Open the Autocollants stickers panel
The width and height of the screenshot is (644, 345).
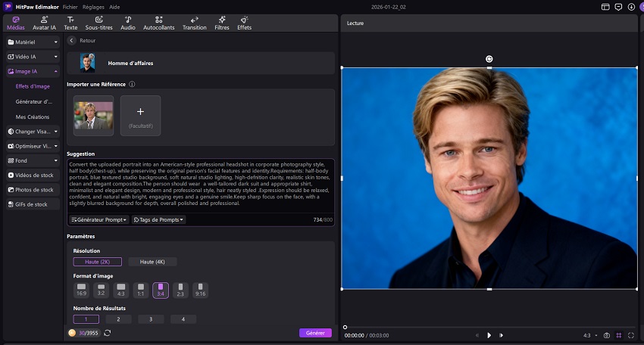point(158,23)
